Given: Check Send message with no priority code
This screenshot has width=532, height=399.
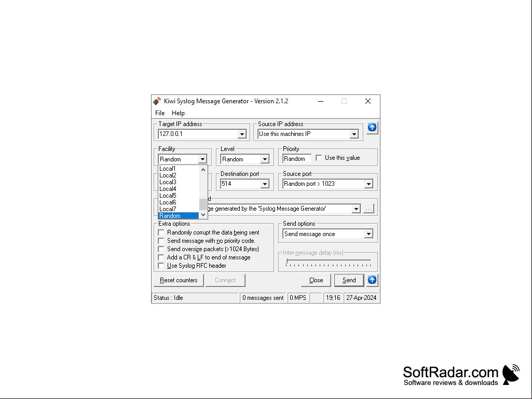Looking at the screenshot, I should pyautogui.click(x=161, y=241).
